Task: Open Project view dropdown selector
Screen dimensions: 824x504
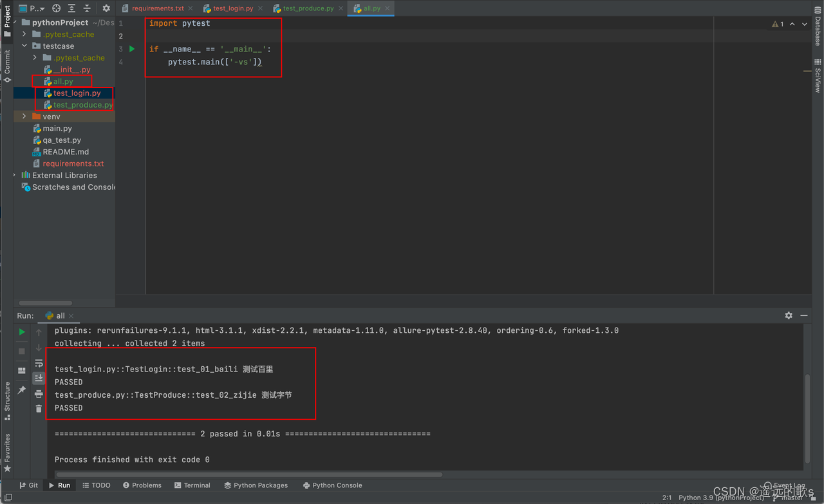Action: 32,8
